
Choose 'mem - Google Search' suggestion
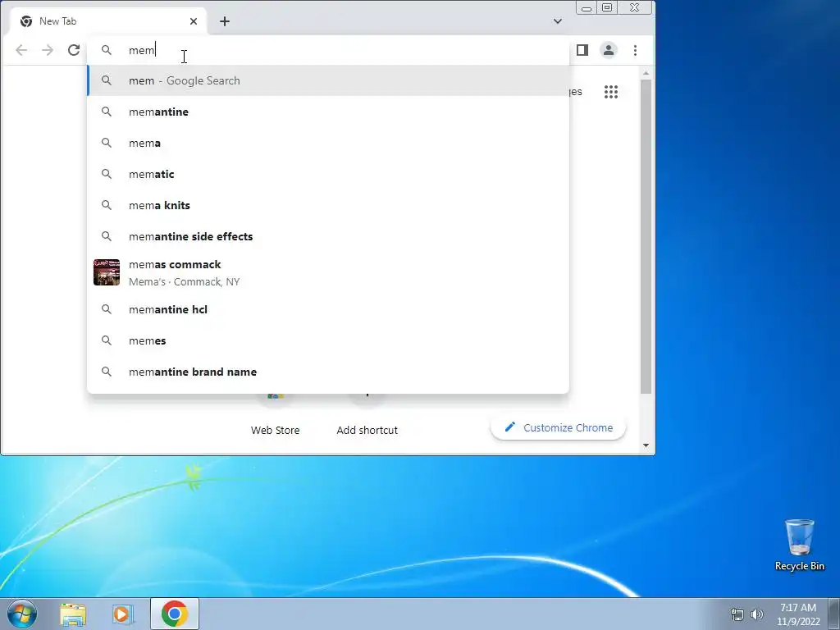click(x=328, y=81)
